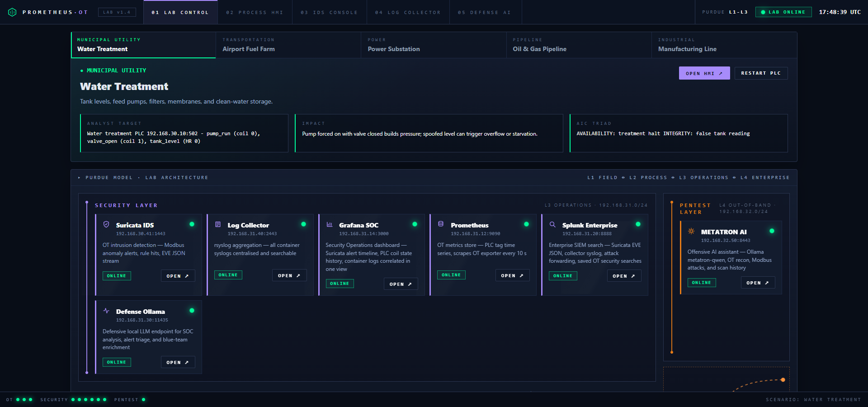
Task: Click the L4 Enterprise label
Action: pyautogui.click(x=765, y=178)
